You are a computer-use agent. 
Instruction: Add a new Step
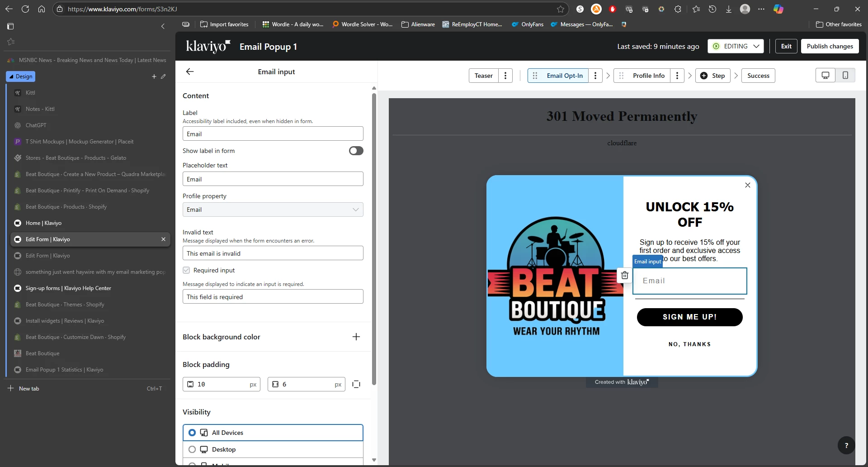712,76
